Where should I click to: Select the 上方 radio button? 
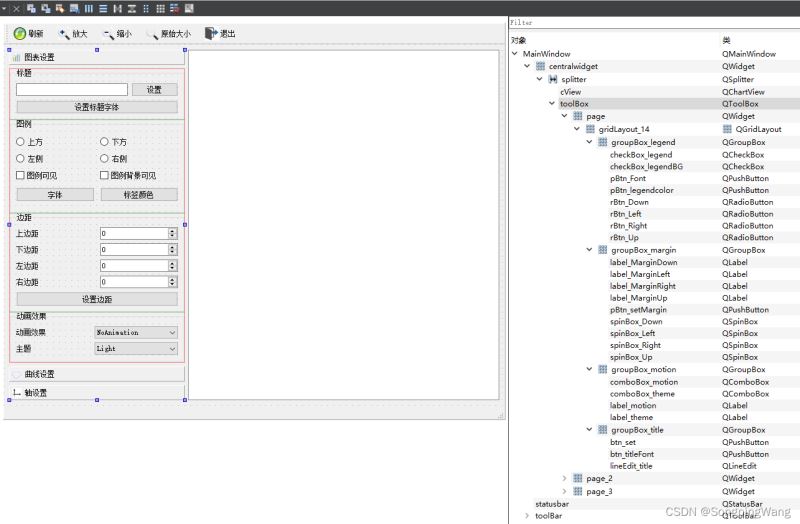point(21,142)
